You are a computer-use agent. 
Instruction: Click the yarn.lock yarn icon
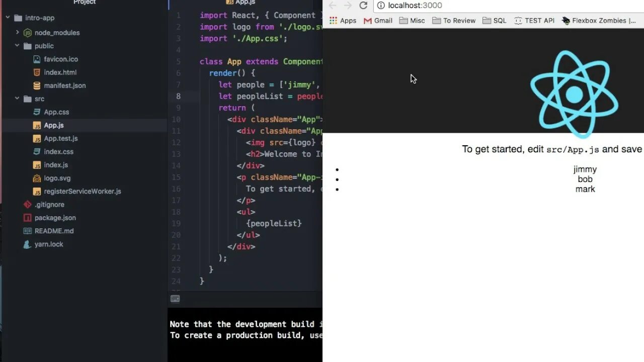[x=28, y=244]
